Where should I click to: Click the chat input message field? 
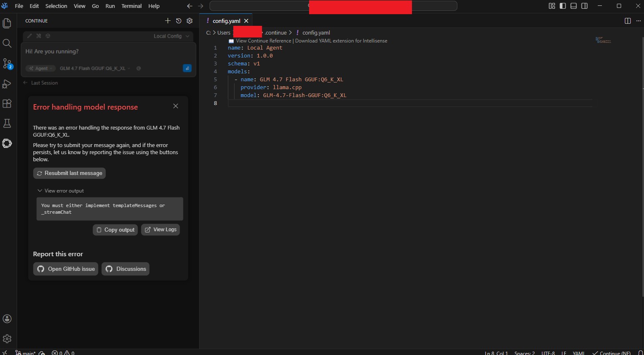point(108,52)
